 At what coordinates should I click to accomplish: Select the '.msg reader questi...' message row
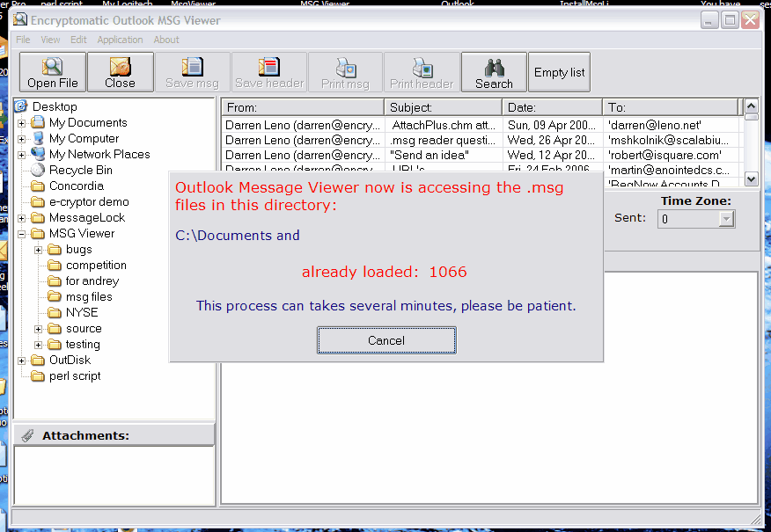pyautogui.click(x=481, y=140)
